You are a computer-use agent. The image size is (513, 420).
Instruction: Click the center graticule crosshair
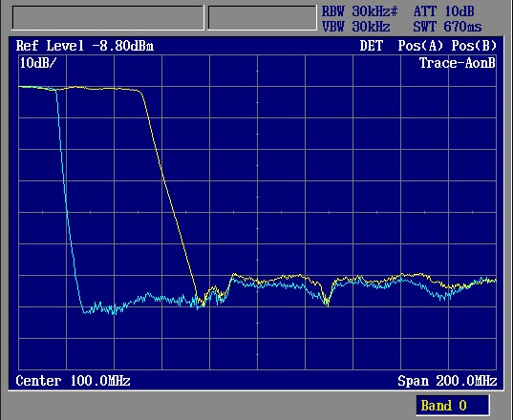point(258,213)
